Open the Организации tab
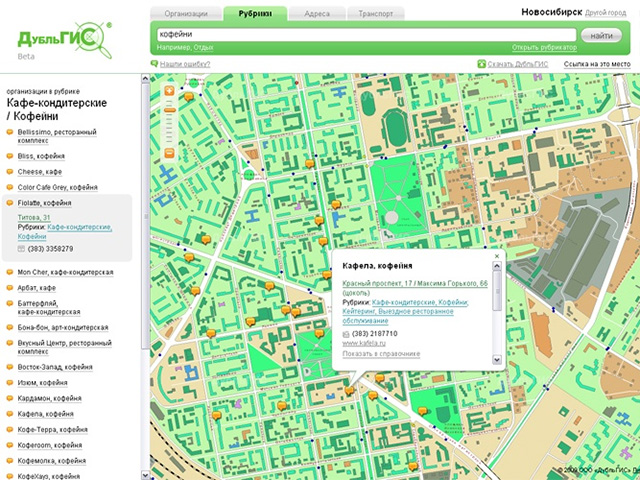The image size is (640, 480). [186, 14]
